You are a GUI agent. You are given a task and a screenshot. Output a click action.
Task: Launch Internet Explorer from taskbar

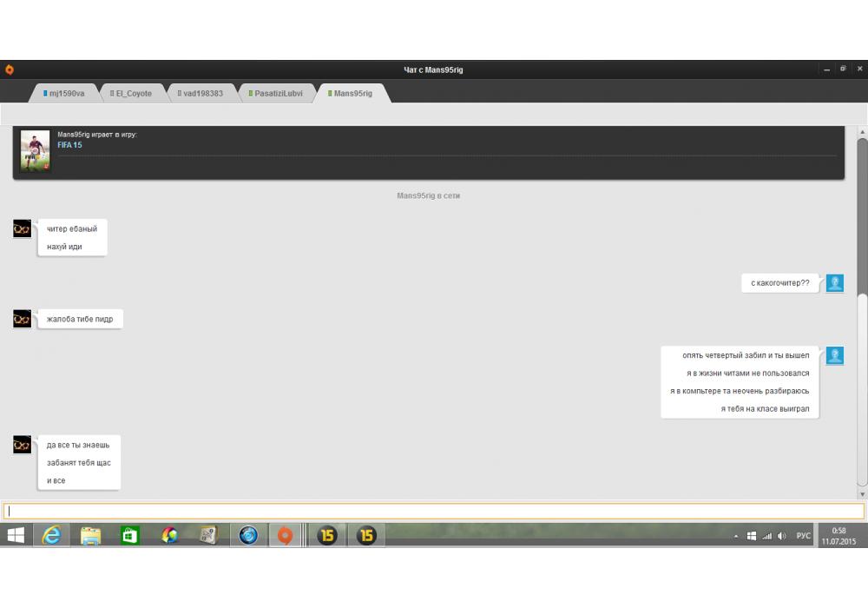pos(51,535)
